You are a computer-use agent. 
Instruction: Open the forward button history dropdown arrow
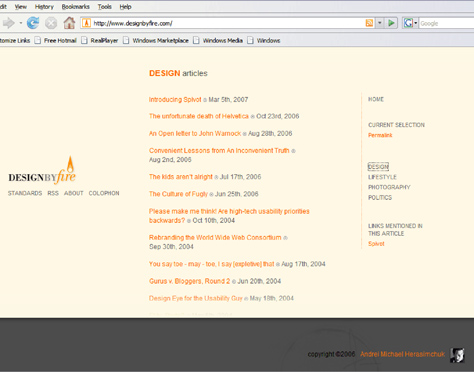21,23
